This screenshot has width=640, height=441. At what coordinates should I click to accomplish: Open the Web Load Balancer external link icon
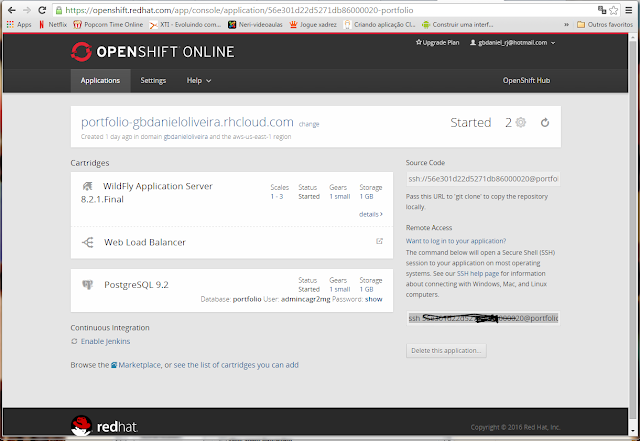coord(379,241)
